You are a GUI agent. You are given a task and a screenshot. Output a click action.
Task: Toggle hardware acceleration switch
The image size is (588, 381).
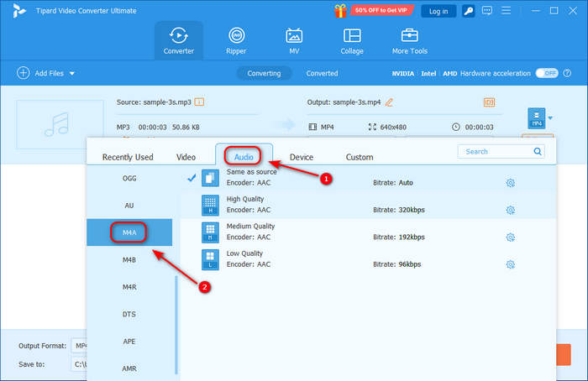[x=546, y=73]
